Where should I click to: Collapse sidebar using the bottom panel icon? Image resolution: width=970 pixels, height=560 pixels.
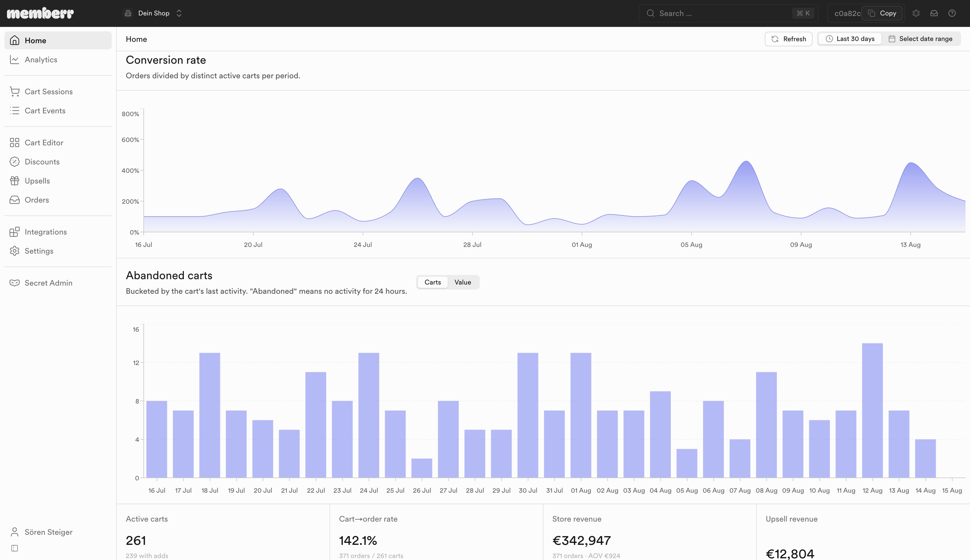15,548
